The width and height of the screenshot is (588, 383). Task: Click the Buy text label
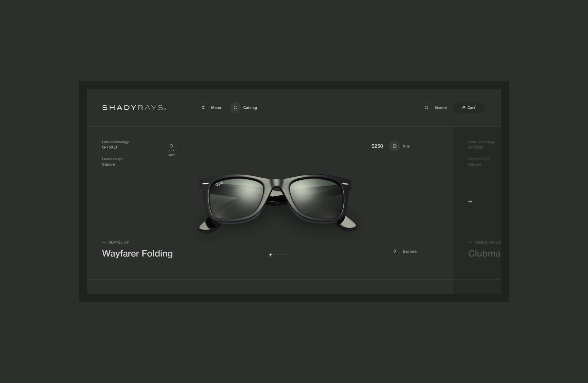point(406,146)
